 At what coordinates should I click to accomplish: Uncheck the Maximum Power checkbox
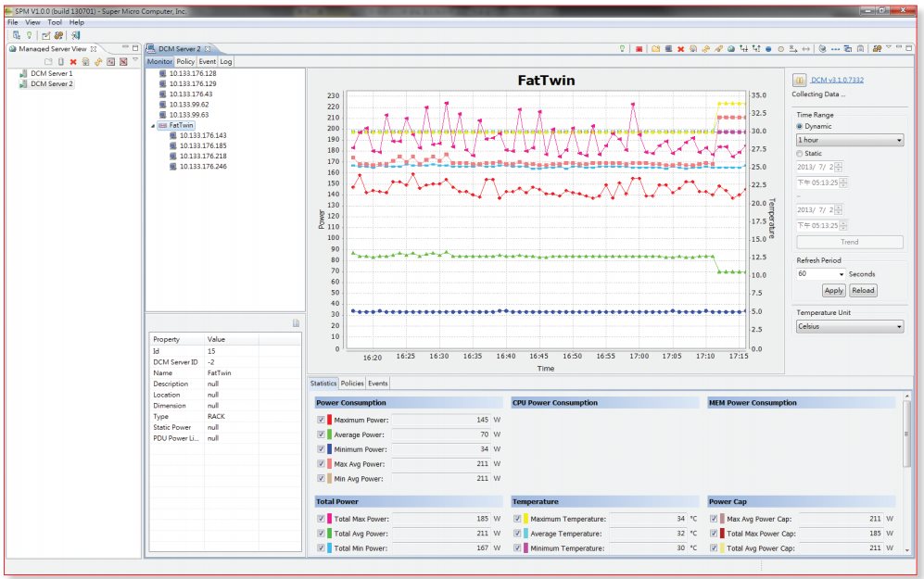click(x=321, y=420)
